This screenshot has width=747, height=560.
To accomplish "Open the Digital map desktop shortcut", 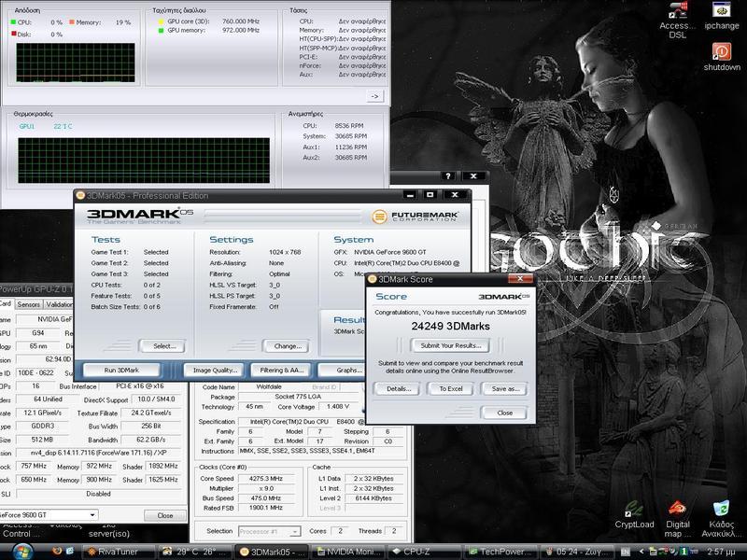I will [678, 519].
